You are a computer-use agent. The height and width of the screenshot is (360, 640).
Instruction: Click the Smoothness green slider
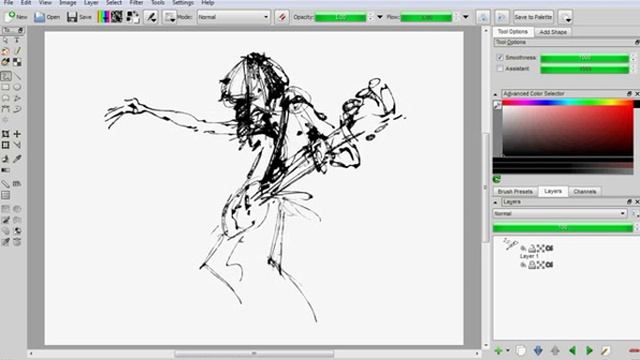pos(584,58)
